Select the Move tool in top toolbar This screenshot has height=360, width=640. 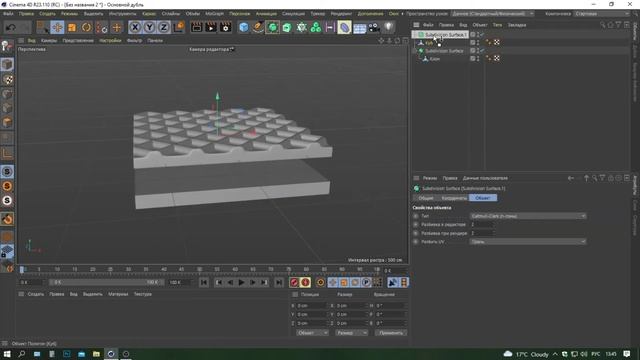[x=57, y=27]
